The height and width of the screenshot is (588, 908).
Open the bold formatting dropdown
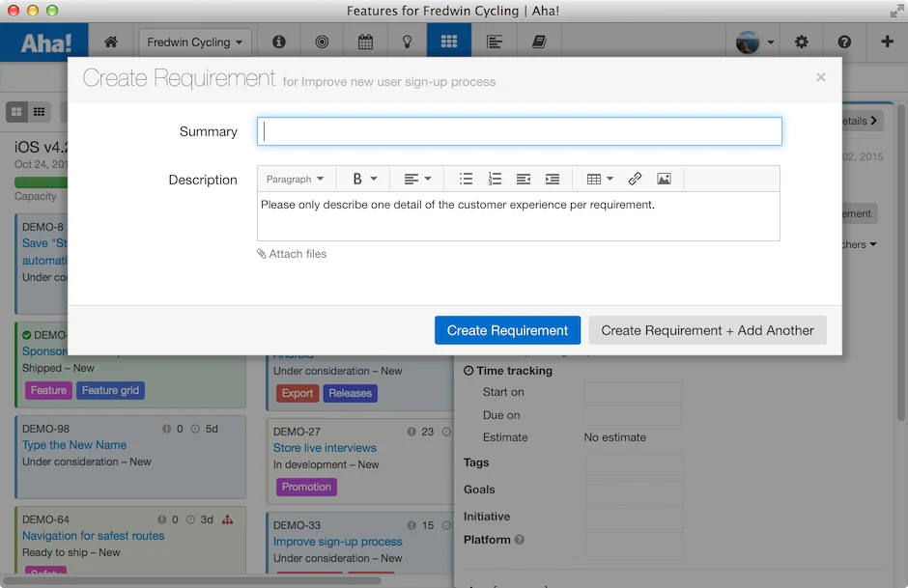tap(365, 179)
